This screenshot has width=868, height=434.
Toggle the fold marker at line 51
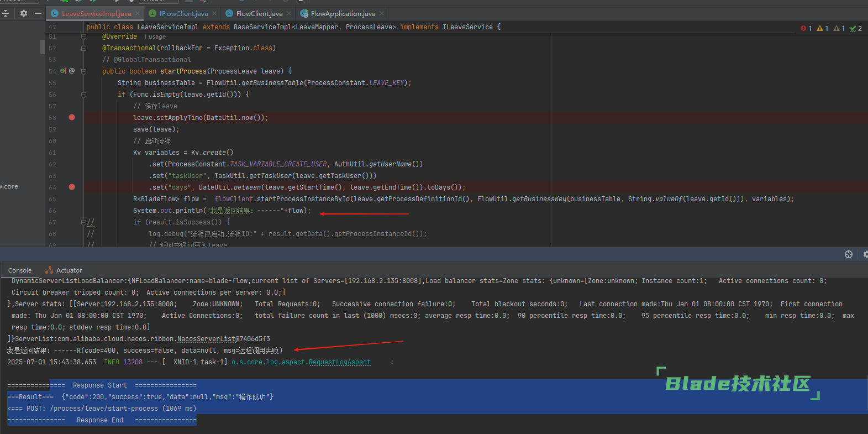[83, 36]
